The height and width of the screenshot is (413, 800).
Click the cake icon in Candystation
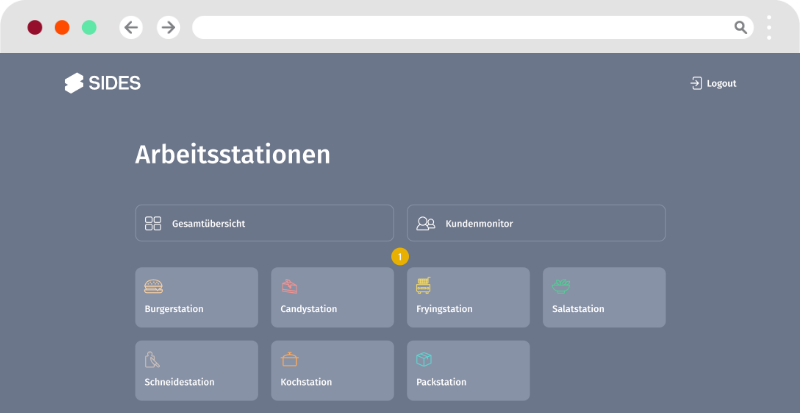[x=289, y=286]
